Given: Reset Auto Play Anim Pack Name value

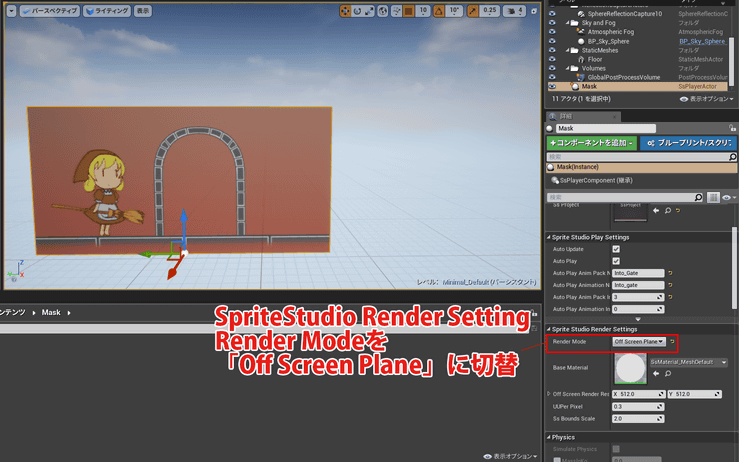Looking at the screenshot, I should pos(670,273).
